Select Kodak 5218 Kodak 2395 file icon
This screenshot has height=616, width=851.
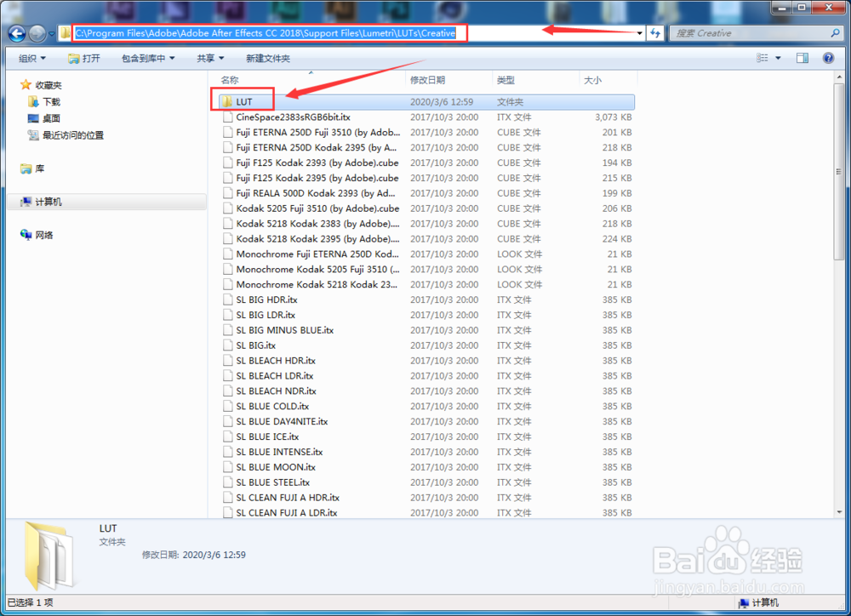pyautogui.click(x=228, y=239)
